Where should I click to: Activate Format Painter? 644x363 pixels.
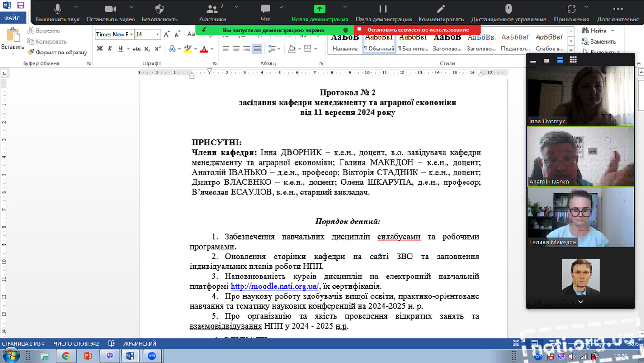(x=57, y=52)
